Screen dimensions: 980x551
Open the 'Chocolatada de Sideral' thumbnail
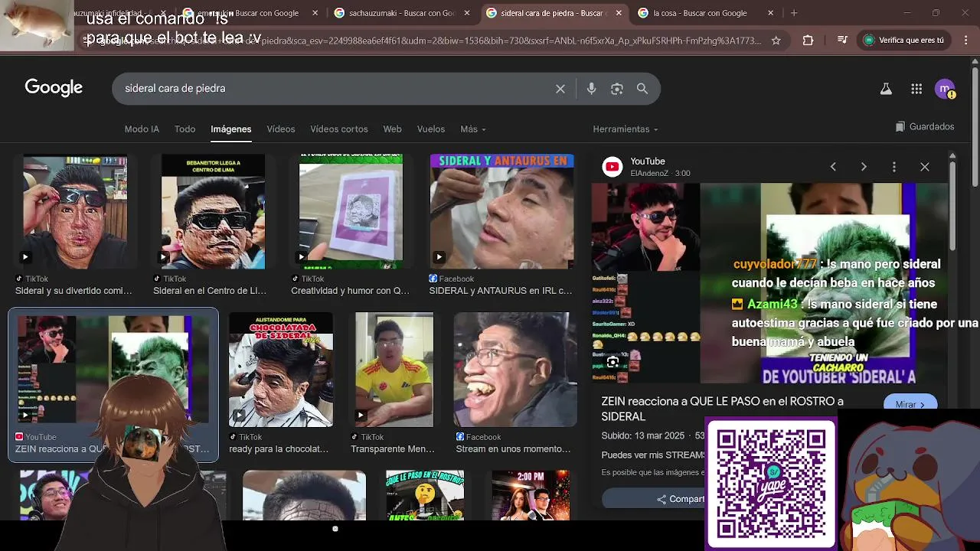pyautogui.click(x=281, y=370)
